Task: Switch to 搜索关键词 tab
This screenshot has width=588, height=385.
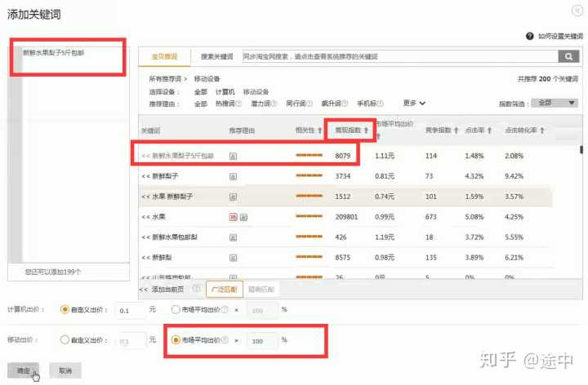Action: pos(217,56)
